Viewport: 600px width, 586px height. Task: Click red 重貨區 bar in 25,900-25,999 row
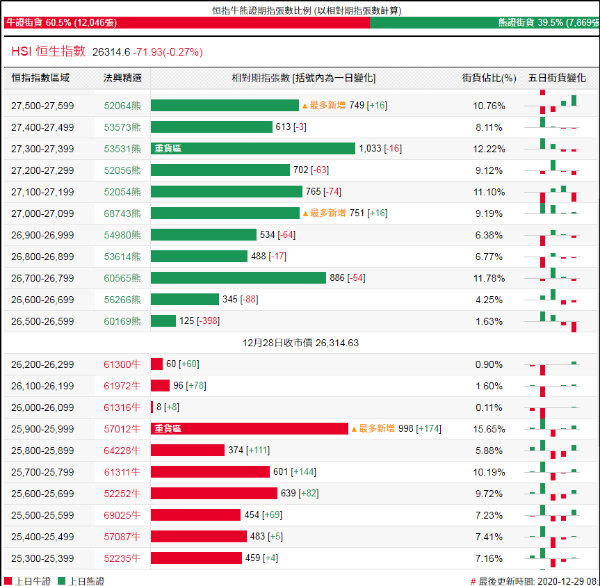[x=249, y=429]
